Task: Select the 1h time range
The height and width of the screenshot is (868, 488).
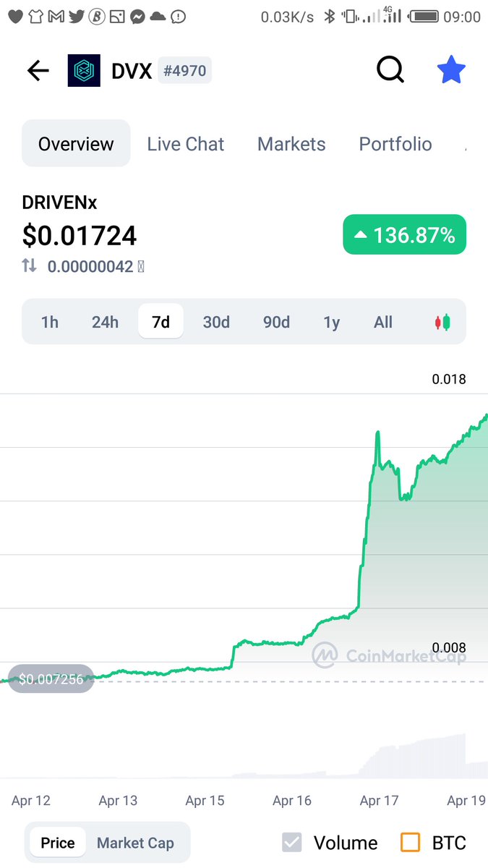Action: point(50,322)
